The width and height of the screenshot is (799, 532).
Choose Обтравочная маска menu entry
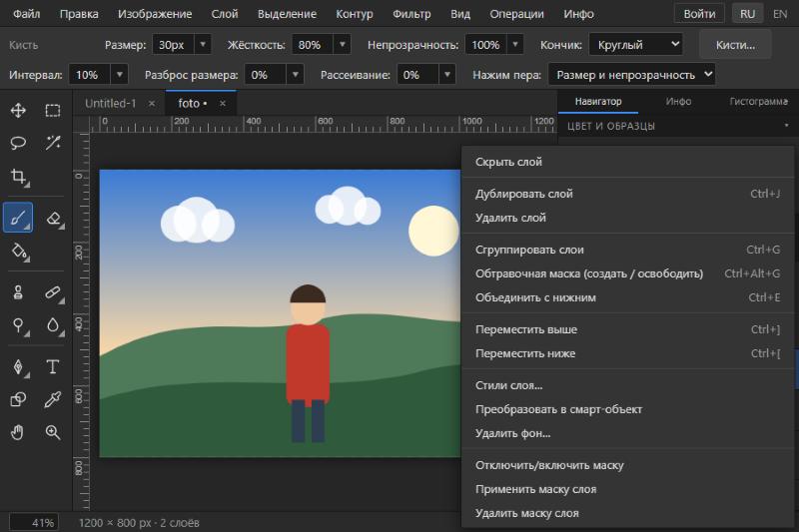(x=628, y=273)
